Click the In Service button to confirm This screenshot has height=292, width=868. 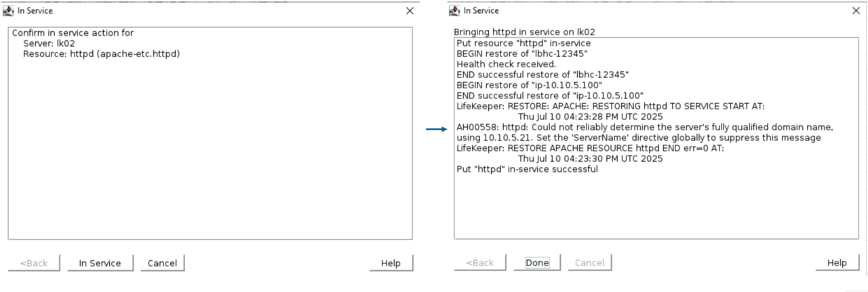tap(100, 263)
